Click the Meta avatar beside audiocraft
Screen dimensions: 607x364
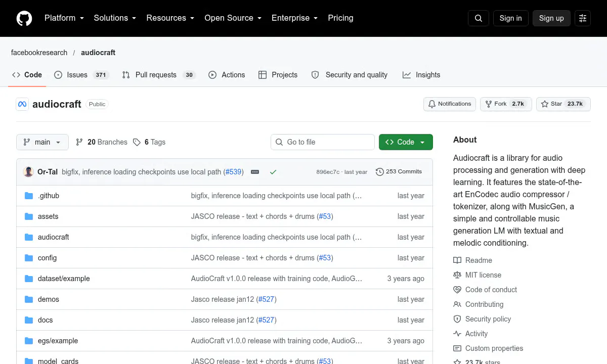pos(22,104)
